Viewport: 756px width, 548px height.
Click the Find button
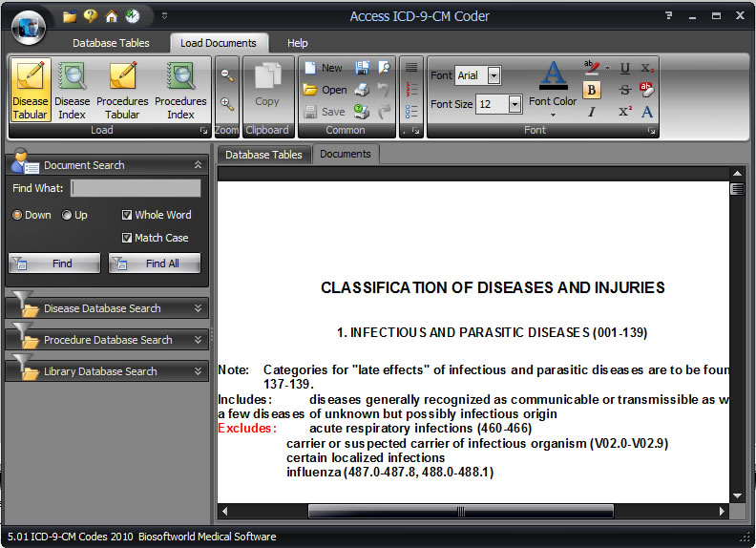point(54,263)
